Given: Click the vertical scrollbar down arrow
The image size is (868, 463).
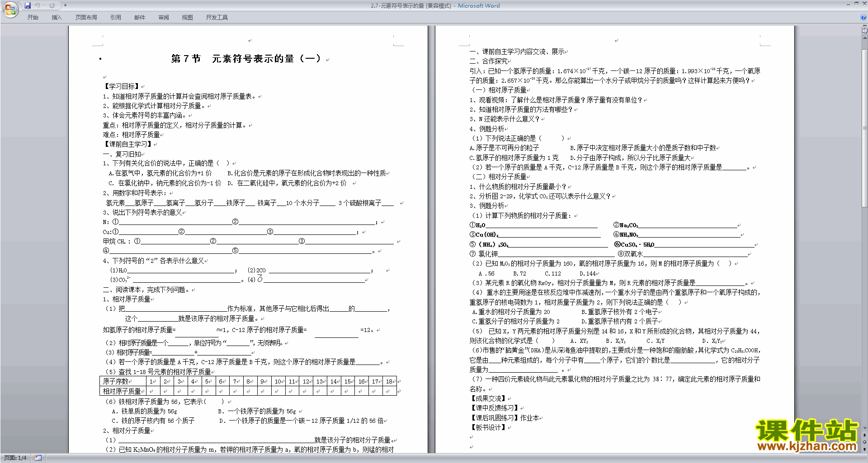Looking at the screenshot, I should tap(864, 428).
